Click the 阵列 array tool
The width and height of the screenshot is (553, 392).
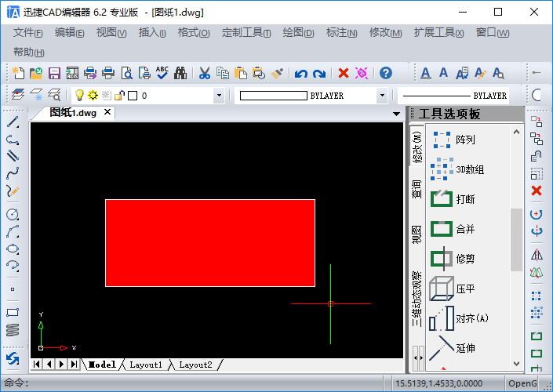pos(453,140)
